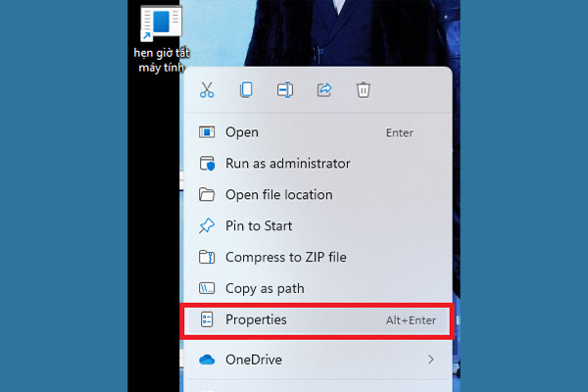The image size is (588, 392).
Task: Expand the OneDrive submenu
Action: pyautogui.click(x=317, y=360)
